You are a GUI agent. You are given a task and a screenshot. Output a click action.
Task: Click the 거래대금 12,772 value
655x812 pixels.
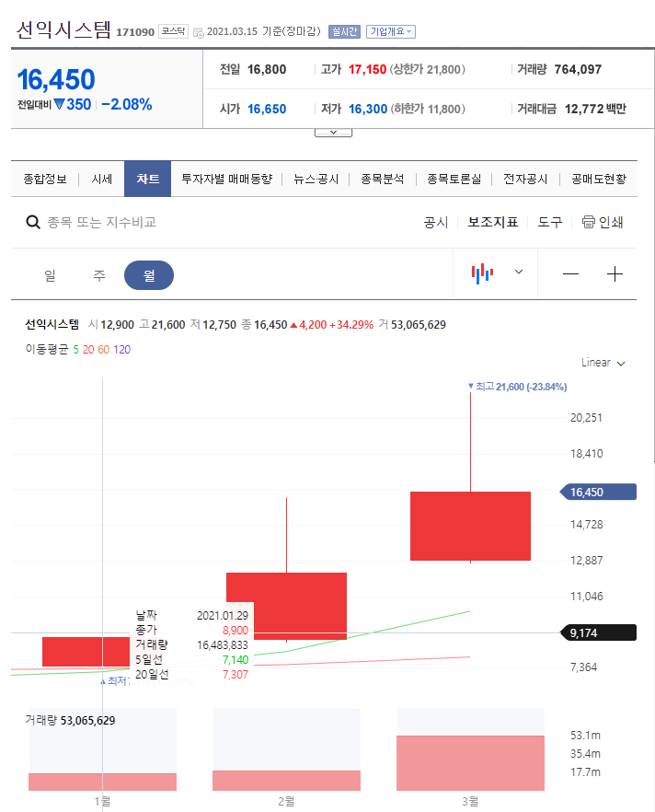pos(584,109)
